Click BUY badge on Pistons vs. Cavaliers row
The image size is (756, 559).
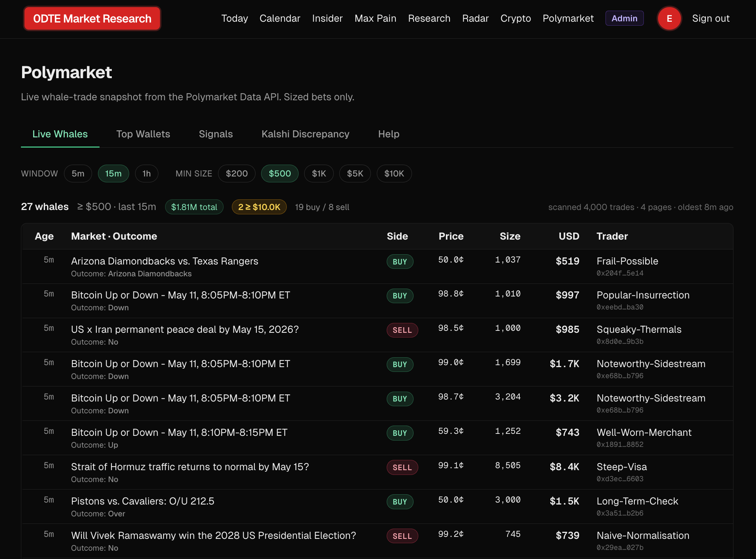click(400, 502)
